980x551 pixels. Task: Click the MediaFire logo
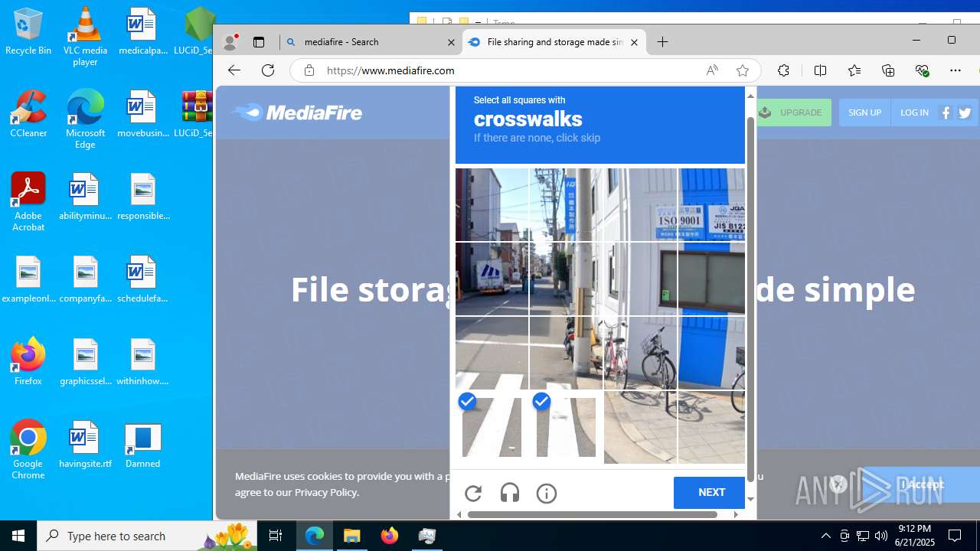pyautogui.click(x=297, y=112)
